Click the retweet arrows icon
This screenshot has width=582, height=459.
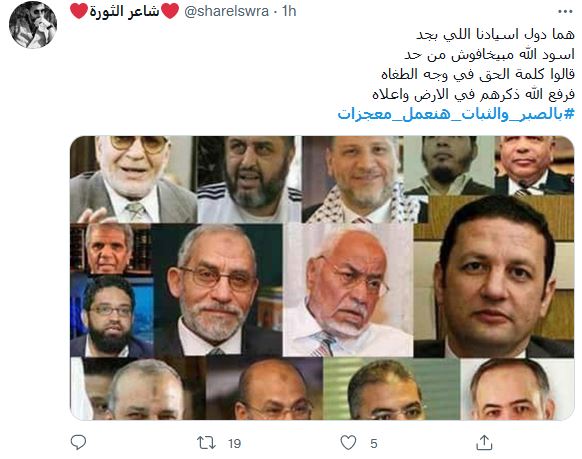point(206,443)
